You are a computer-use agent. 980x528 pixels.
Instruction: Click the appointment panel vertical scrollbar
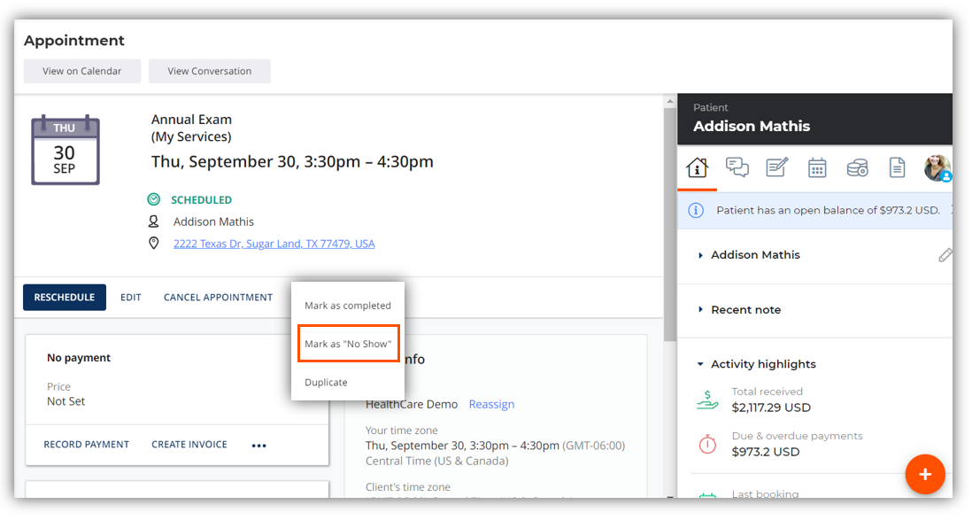[669, 225]
